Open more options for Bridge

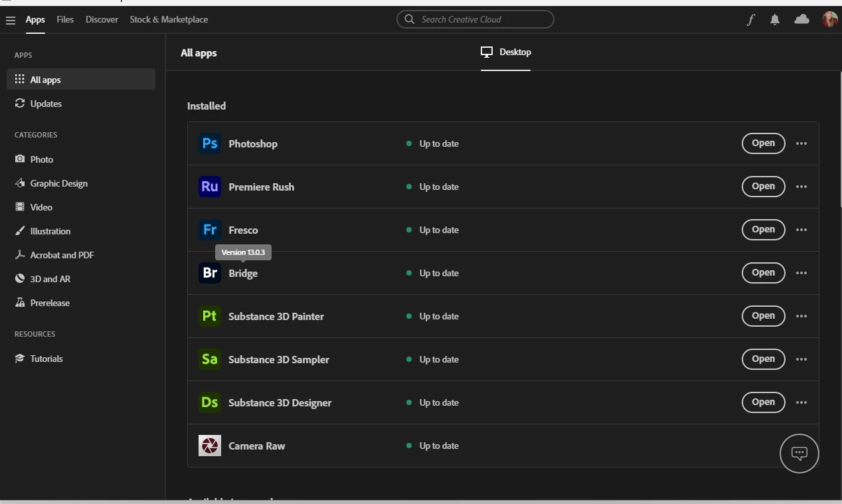(x=801, y=273)
